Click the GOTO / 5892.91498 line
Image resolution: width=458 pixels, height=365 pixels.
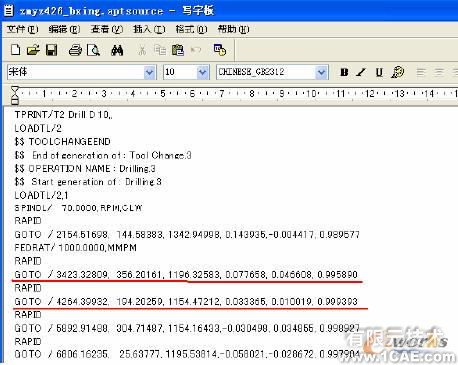click(x=187, y=328)
